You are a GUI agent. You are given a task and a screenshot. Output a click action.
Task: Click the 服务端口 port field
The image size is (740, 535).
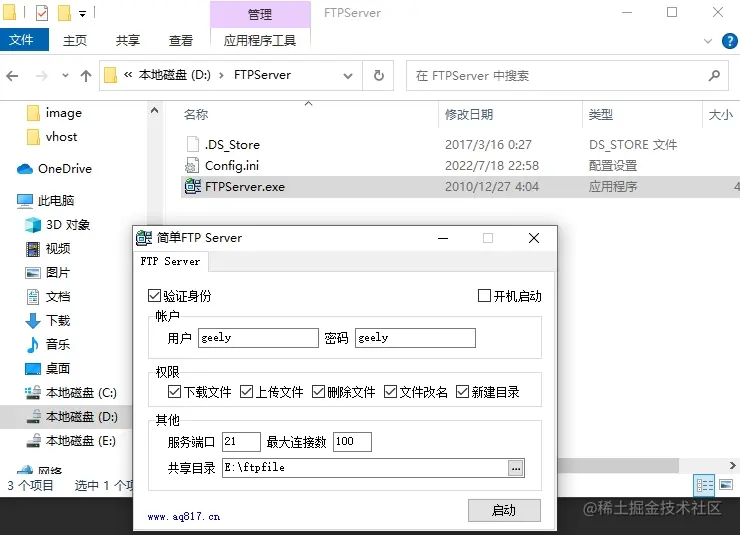[241, 442]
